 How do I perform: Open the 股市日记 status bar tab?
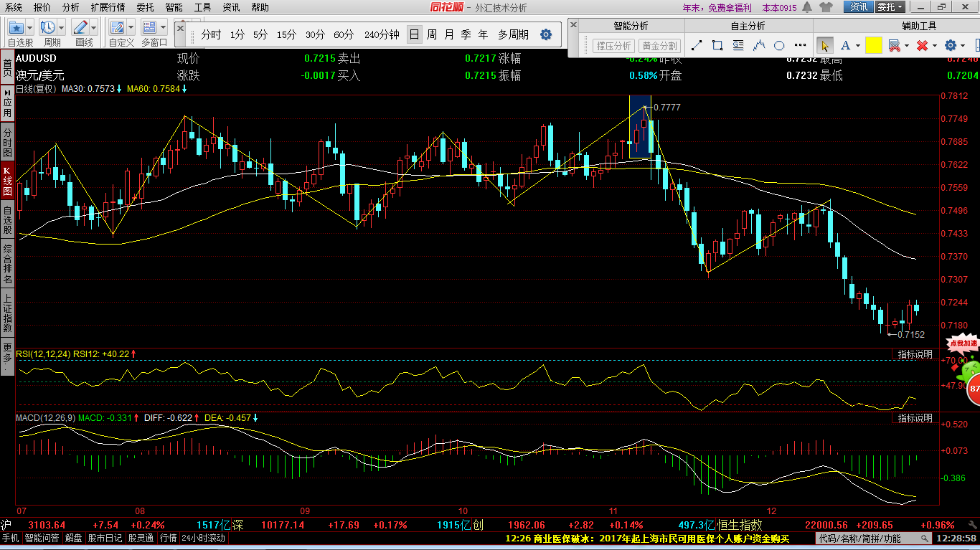(105, 538)
